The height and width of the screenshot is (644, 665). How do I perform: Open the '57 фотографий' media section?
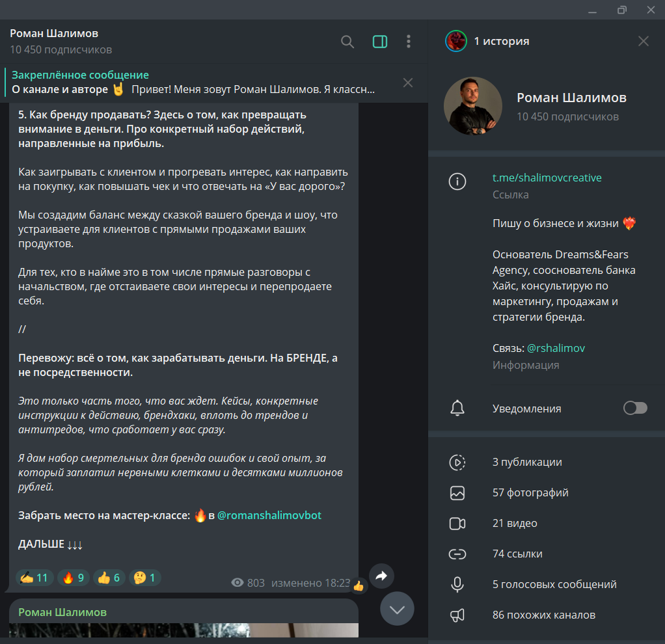530,492
